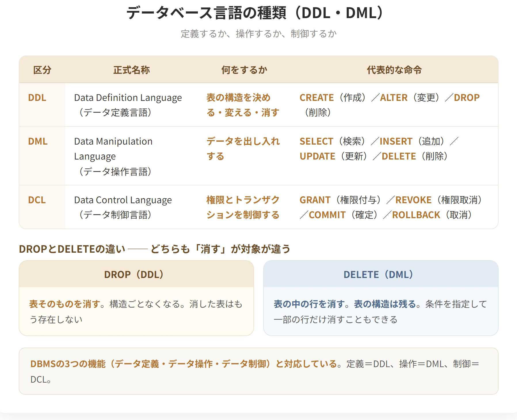Image resolution: width=517 pixels, height=420 pixels.
Task: Click the DROP（DDL） card header
Action: click(x=136, y=274)
